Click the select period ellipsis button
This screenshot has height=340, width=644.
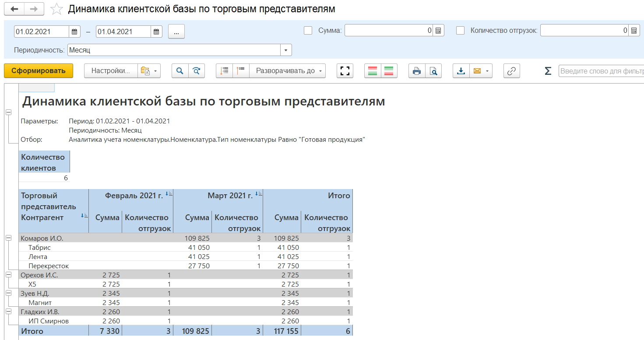click(x=176, y=32)
